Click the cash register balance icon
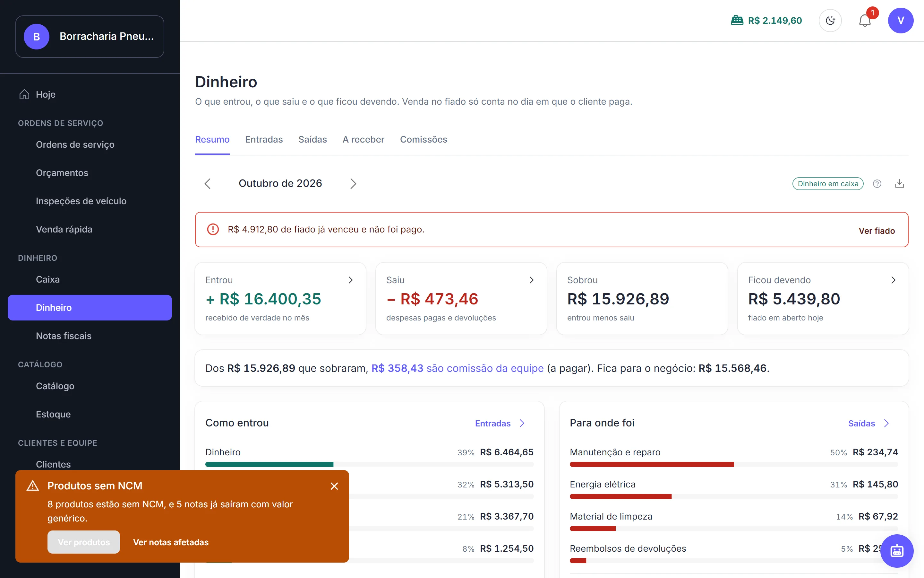This screenshot has height=578, width=924. click(x=737, y=20)
